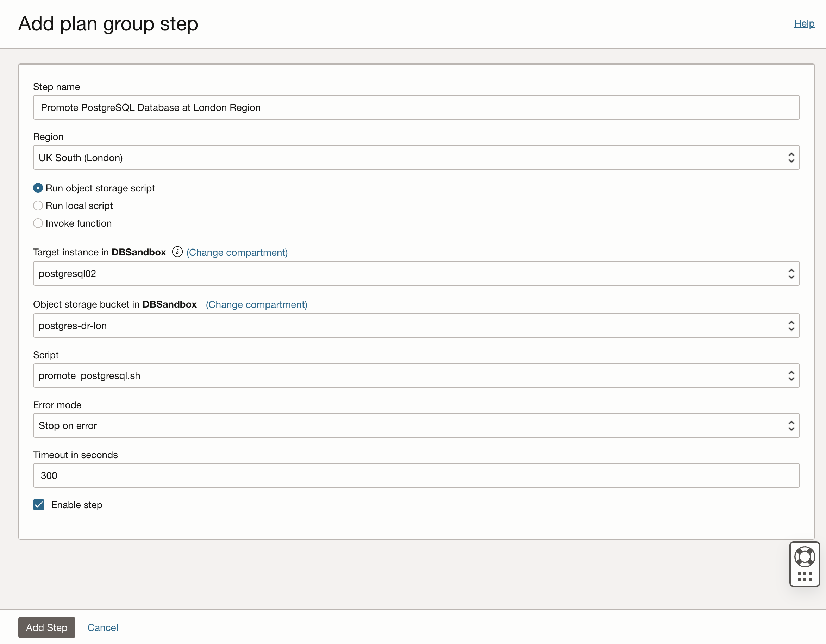Expand the Script selection dropdown
The height and width of the screenshot is (644, 826).
pyautogui.click(x=416, y=376)
